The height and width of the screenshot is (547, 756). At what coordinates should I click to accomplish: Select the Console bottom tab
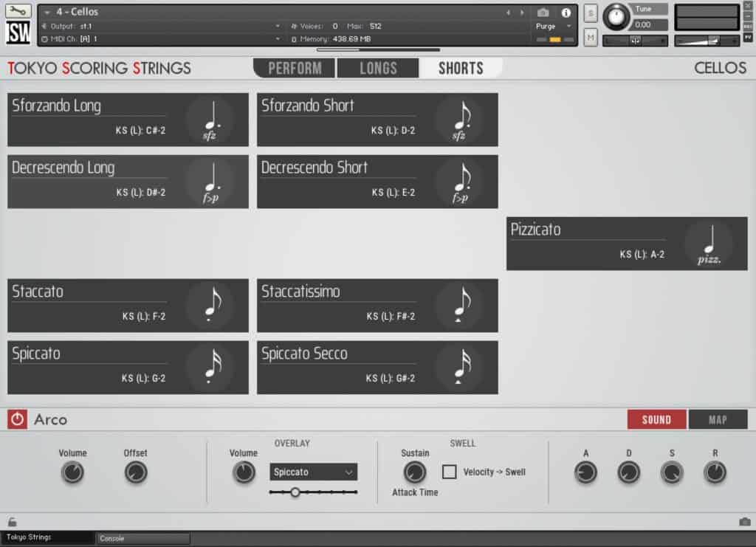point(143,538)
